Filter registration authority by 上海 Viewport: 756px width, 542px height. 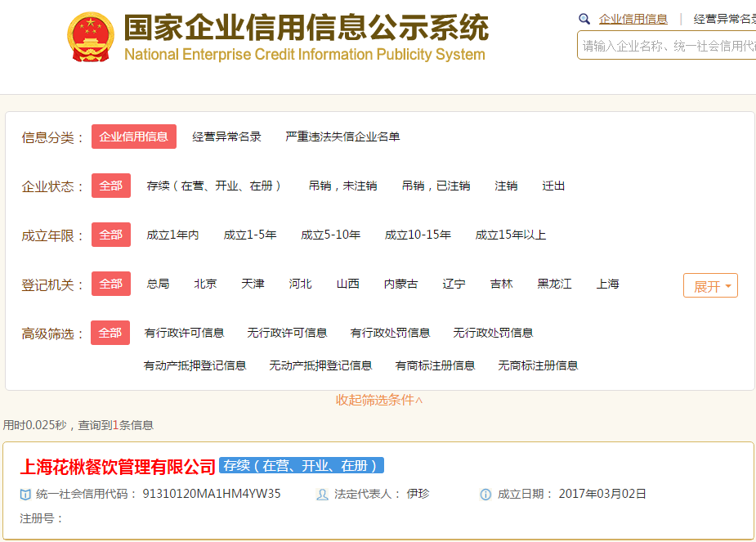(607, 284)
